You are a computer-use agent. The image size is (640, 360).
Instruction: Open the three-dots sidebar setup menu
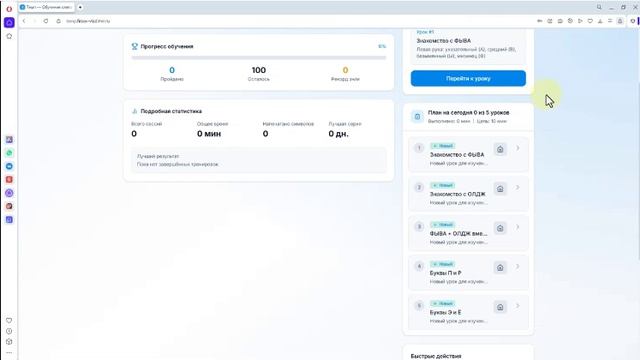[9, 352]
